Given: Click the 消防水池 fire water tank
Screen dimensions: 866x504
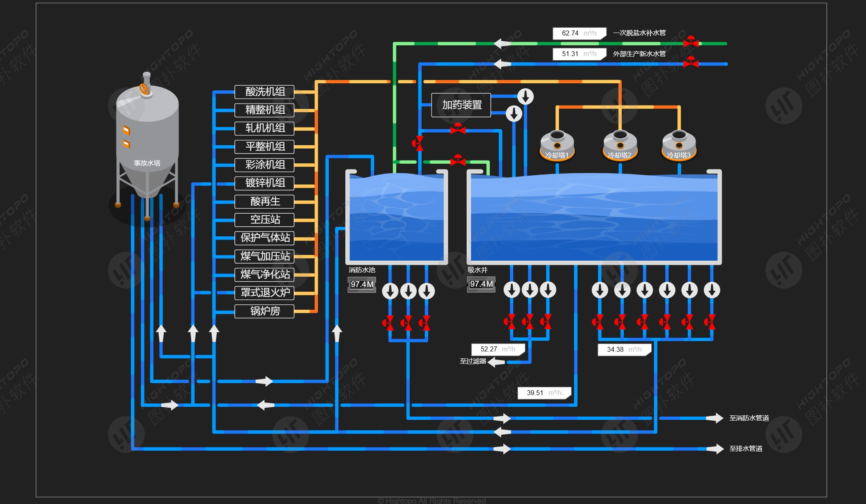Looking at the screenshot, I should 396,218.
